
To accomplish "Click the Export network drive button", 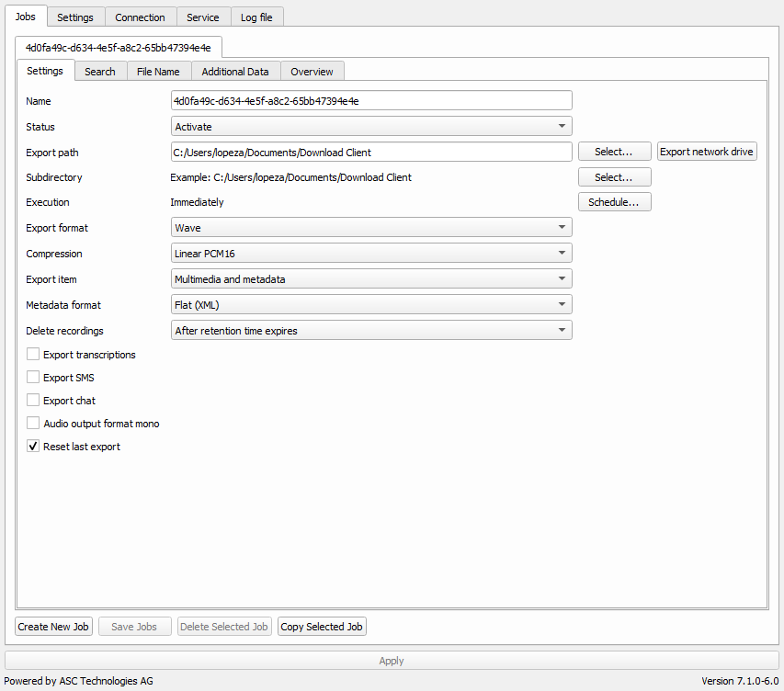I will [x=707, y=152].
